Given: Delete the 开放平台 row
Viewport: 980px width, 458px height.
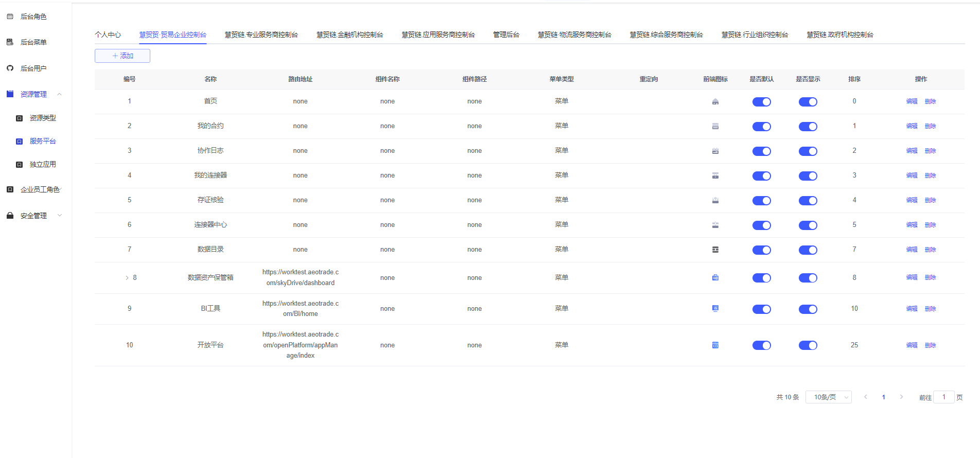Looking at the screenshot, I should coord(930,345).
